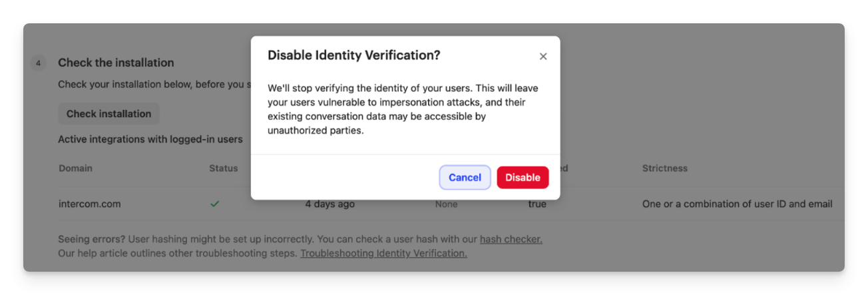
Task: Click the green status checkmark icon
Action: (x=214, y=204)
